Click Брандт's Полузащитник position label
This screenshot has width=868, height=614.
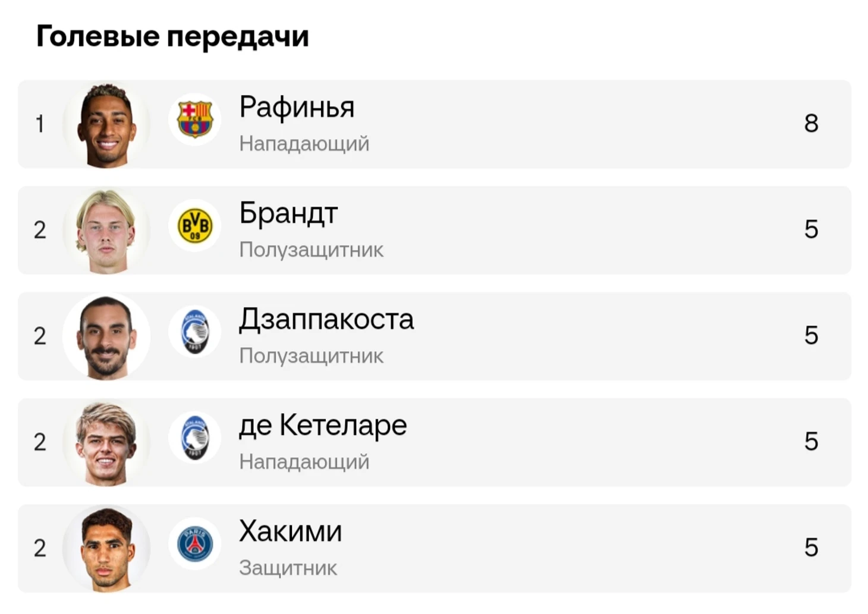click(311, 250)
